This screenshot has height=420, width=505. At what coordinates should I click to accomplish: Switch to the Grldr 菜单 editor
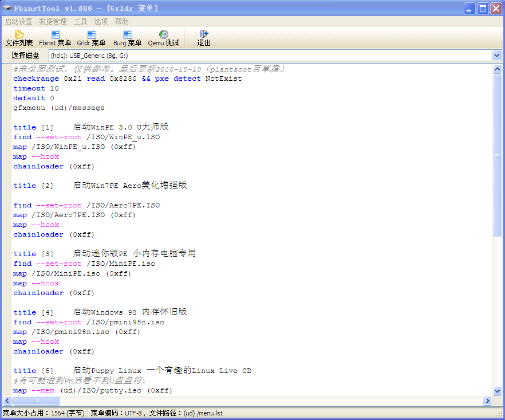91,38
